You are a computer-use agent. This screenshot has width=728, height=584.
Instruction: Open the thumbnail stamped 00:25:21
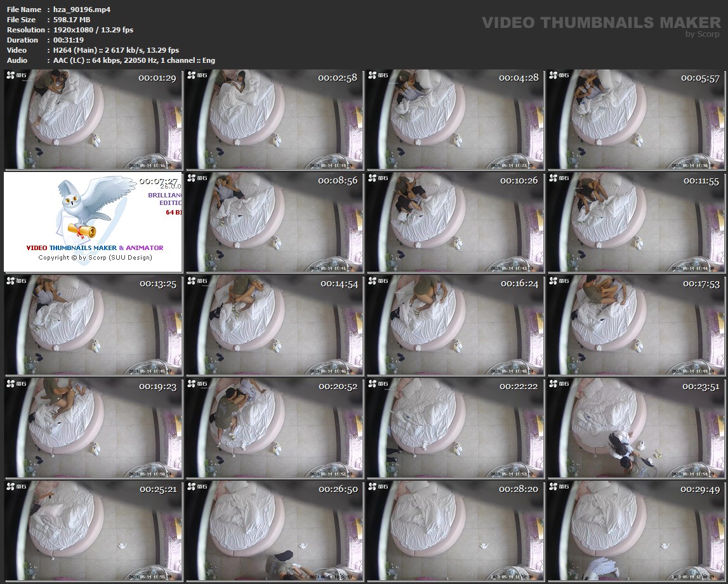click(93, 531)
